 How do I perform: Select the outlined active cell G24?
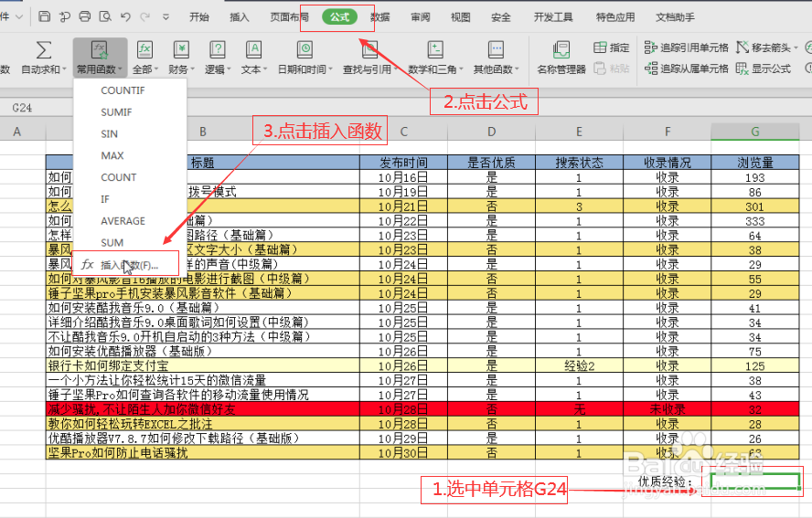click(x=755, y=481)
